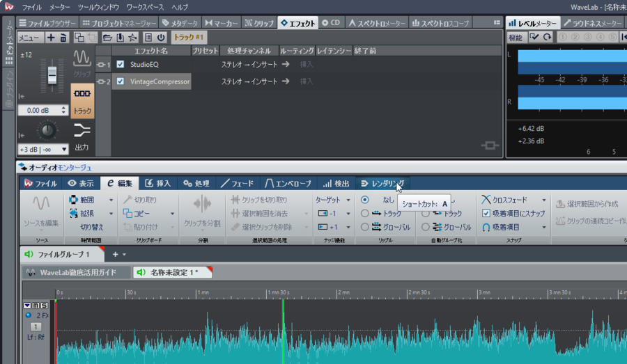627x364 pixels.
Task: Click the メニュー button in the effects panel
Action: [x=30, y=38]
